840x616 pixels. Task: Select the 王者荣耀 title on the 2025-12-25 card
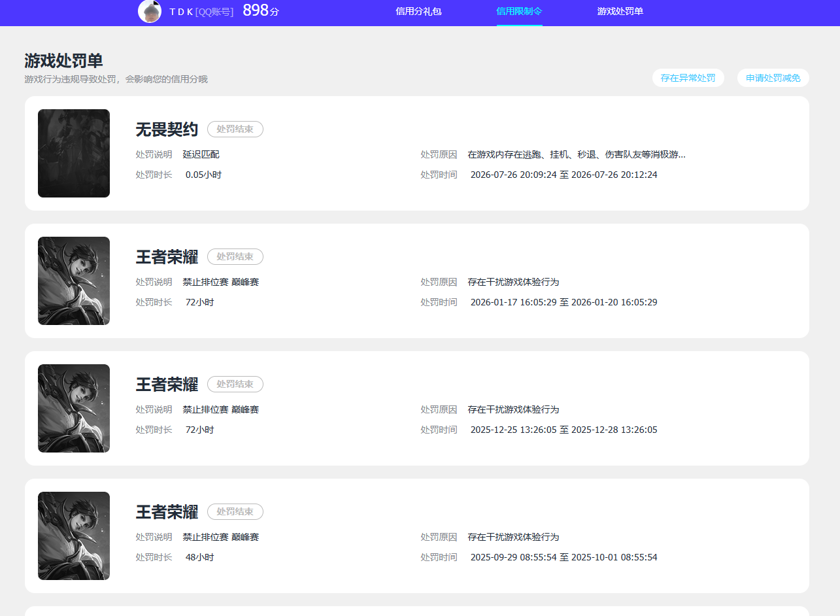coord(167,385)
